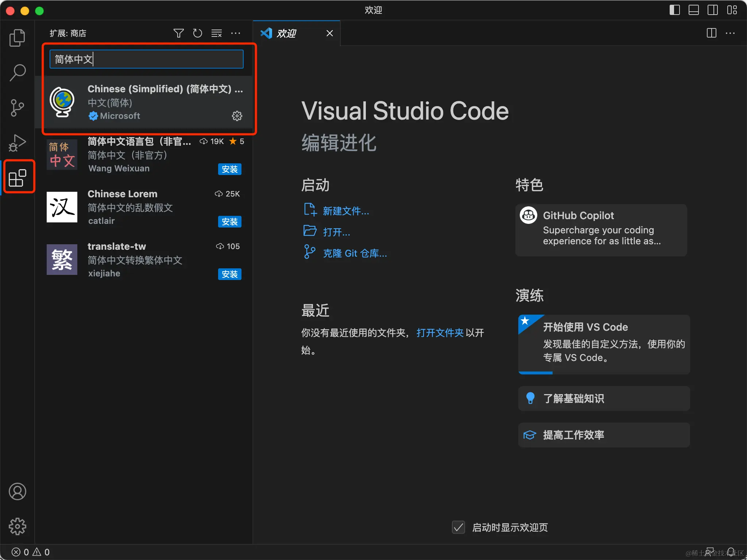
Task: Open the Accounts menu icon
Action: pos(17,491)
